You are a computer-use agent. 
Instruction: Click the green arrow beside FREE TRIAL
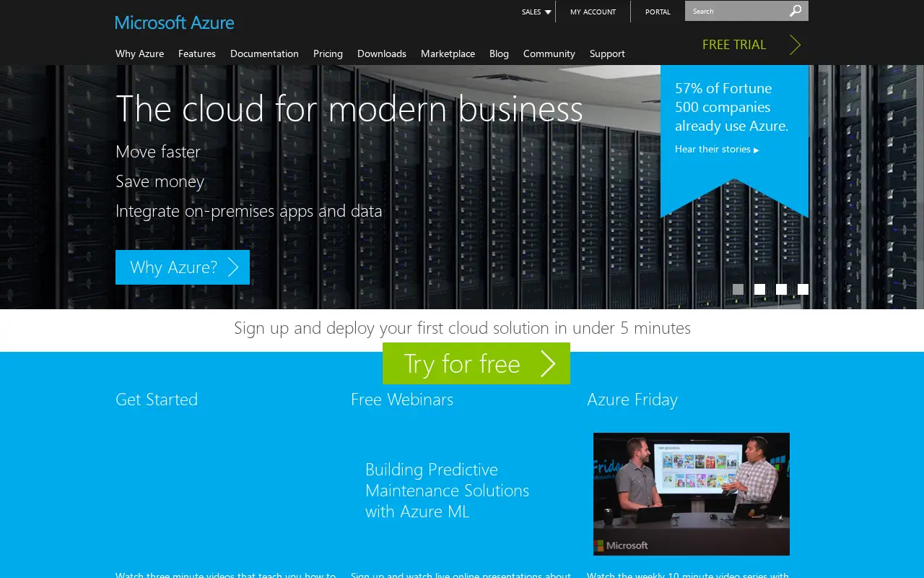[x=795, y=45]
